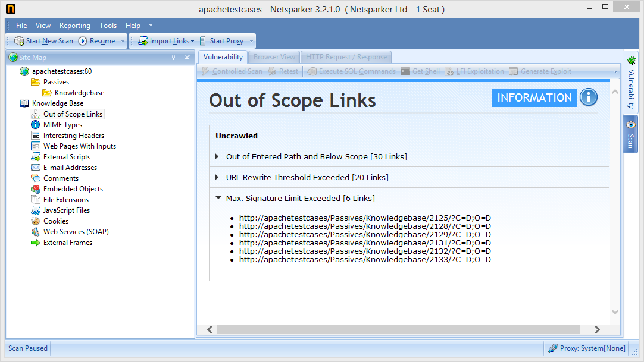
Task: Collapse Max. Signature Limit Exceeded section
Action: [217, 198]
